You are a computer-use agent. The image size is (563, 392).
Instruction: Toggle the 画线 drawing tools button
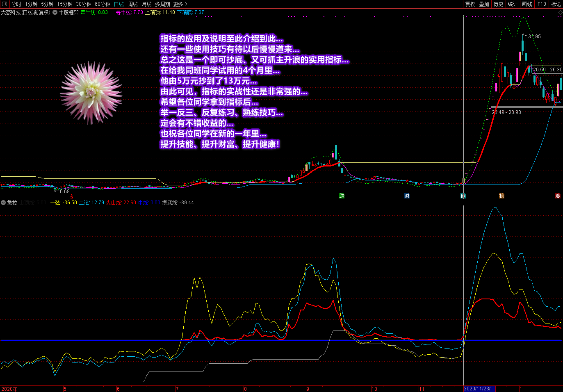click(x=527, y=4)
